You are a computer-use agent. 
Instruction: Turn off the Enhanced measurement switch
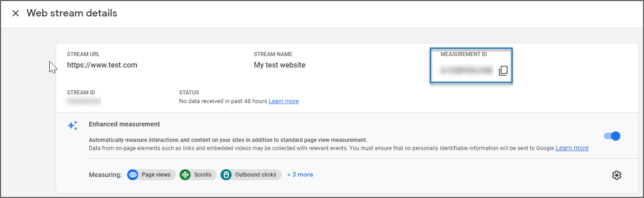[612, 135]
